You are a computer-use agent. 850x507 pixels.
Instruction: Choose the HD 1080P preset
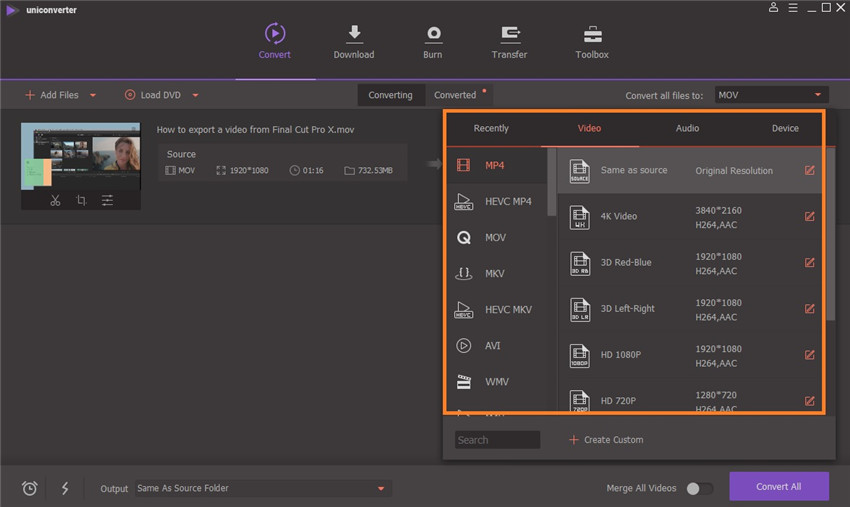point(690,355)
